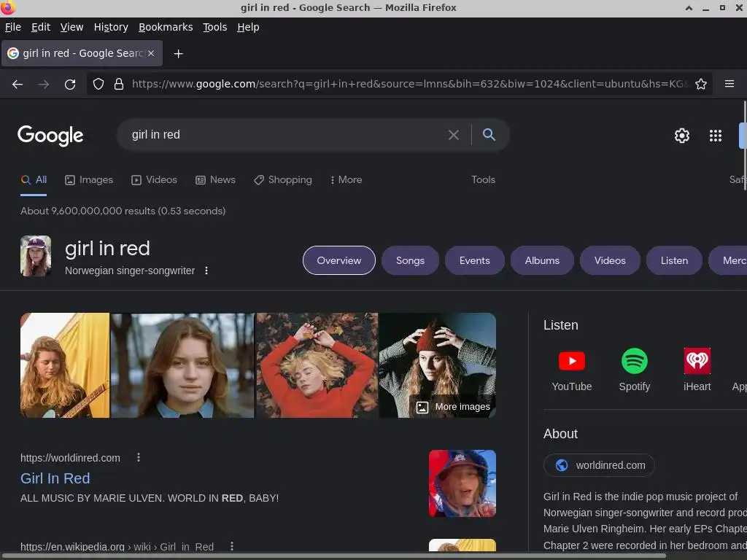Click the vertical scrollbar on right edge
The image size is (747, 560).
[x=745, y=145]
